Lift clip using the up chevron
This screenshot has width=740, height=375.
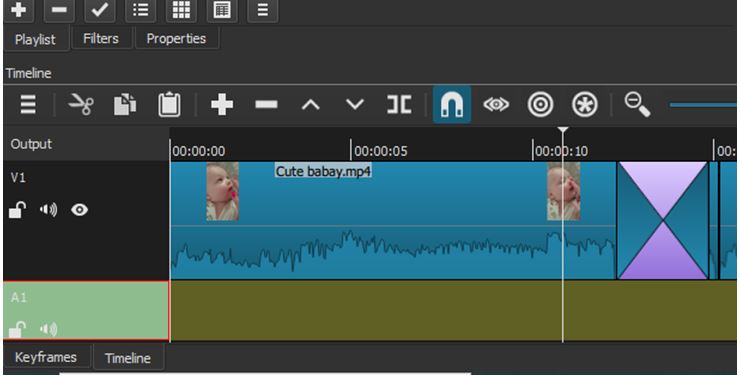click(x=311, y=104)
